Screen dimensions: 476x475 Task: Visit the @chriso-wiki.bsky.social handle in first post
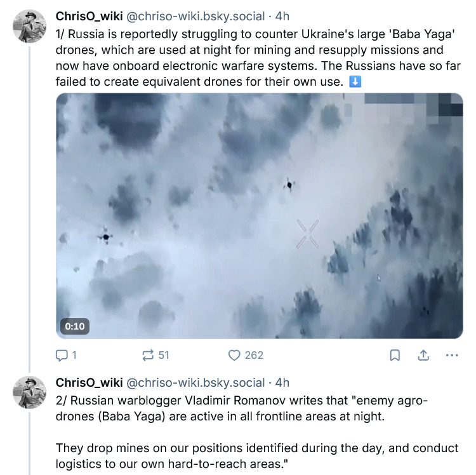click(195, 16)
